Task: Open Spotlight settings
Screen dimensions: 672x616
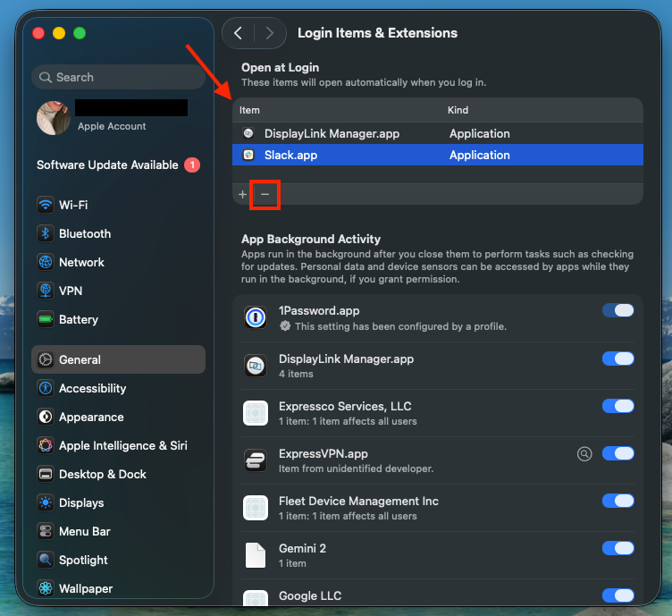Action: [118, 561]
